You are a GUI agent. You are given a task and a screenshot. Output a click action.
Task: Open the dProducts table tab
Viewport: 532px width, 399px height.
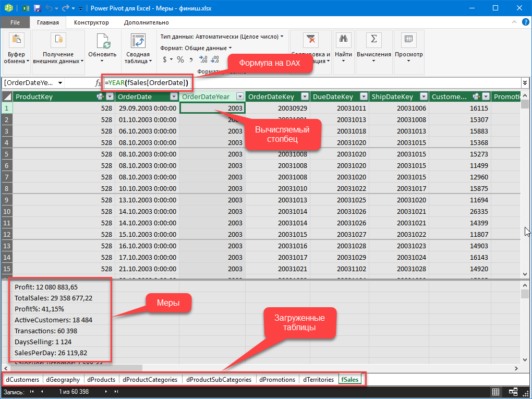pyautogui.click(x=101, y=380)
